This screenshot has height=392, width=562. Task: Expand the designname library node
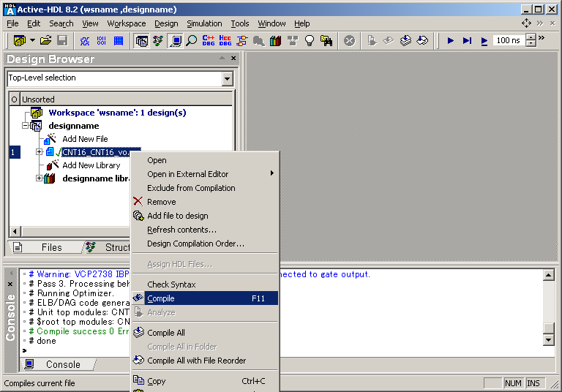click(39, 178)
